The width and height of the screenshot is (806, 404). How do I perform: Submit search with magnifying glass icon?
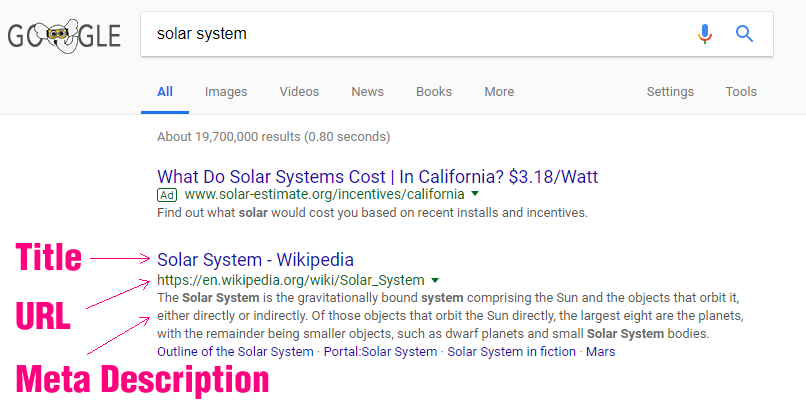(744, 34)
